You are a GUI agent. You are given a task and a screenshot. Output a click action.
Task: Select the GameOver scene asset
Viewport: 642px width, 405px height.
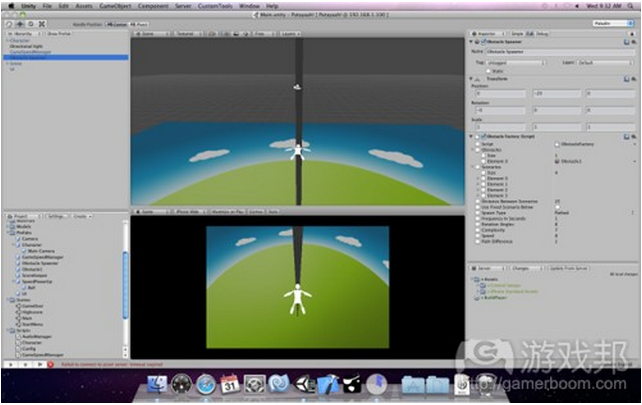[32, 306]
